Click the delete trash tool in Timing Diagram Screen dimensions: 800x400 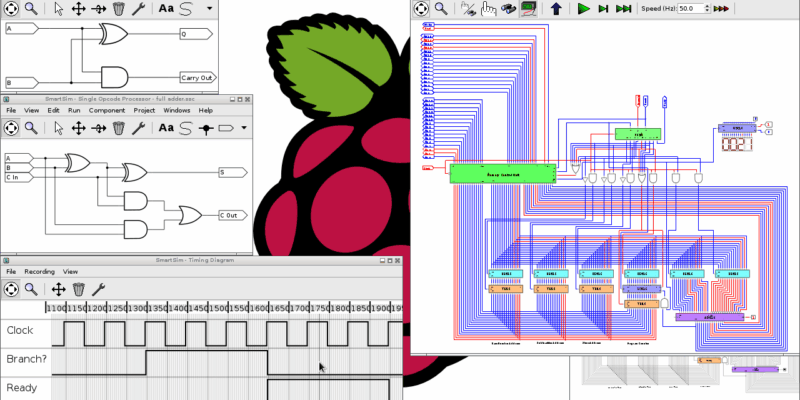(x=78, y=289)
